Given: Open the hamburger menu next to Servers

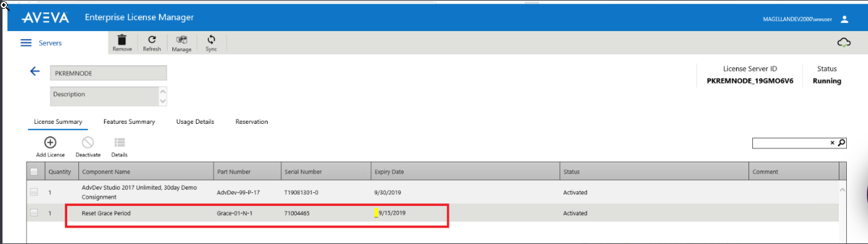Looking at the screenshot, I should click(x=26, y=43).
